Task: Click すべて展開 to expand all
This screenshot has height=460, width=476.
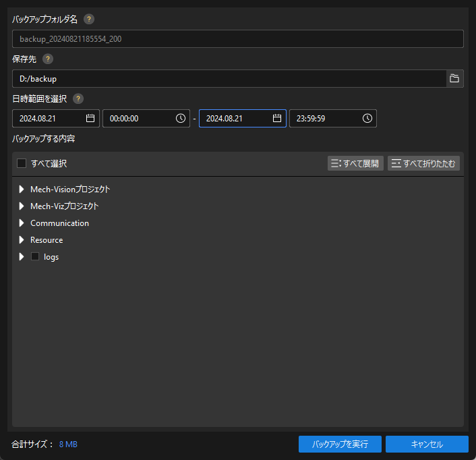Action: coord(355,163)
